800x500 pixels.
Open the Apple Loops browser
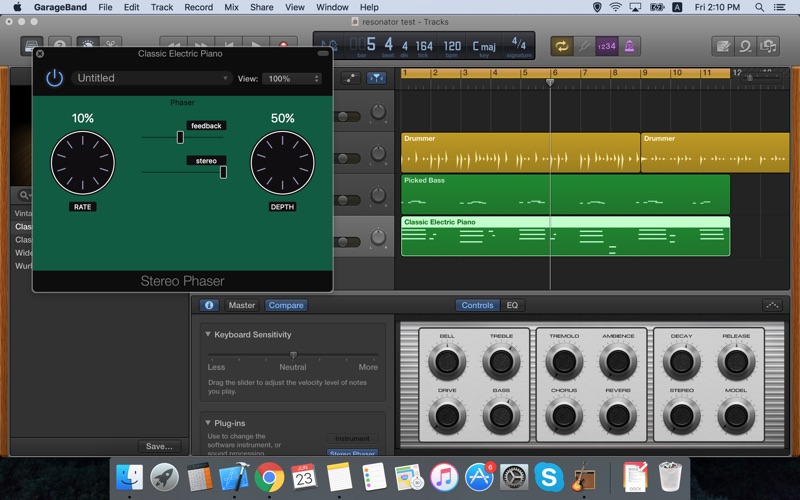pyautogui.click(x=745, y=46)
